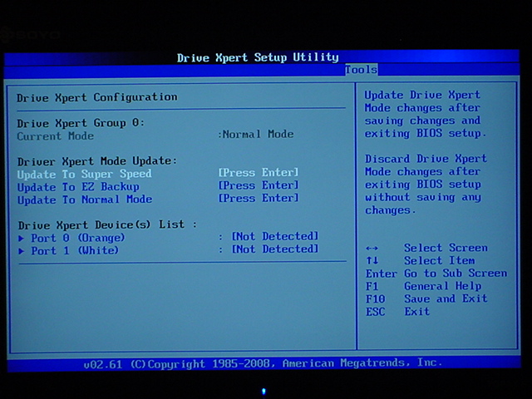Viewport: 532px width, 399px height.
Task: Click the Update Drive Xpert help paragraph
Action: tap(426, 114)
